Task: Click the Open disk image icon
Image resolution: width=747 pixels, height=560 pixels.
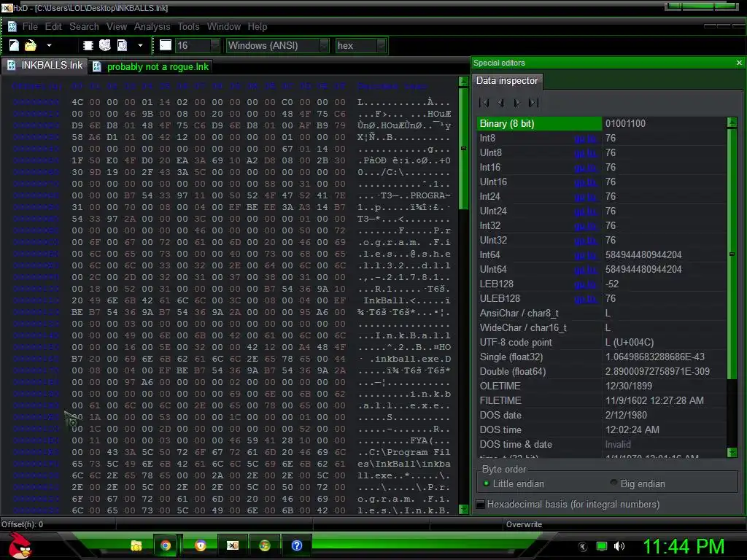Action: coord(123,45)
